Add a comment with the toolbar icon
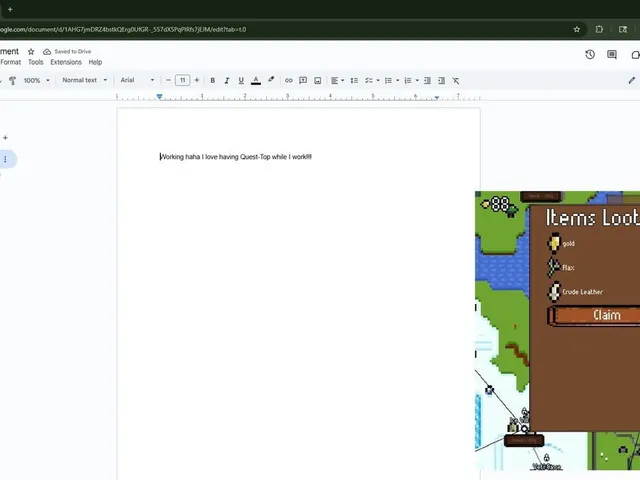The height and width of the screenshot is (480, 640). coord(303,80)
